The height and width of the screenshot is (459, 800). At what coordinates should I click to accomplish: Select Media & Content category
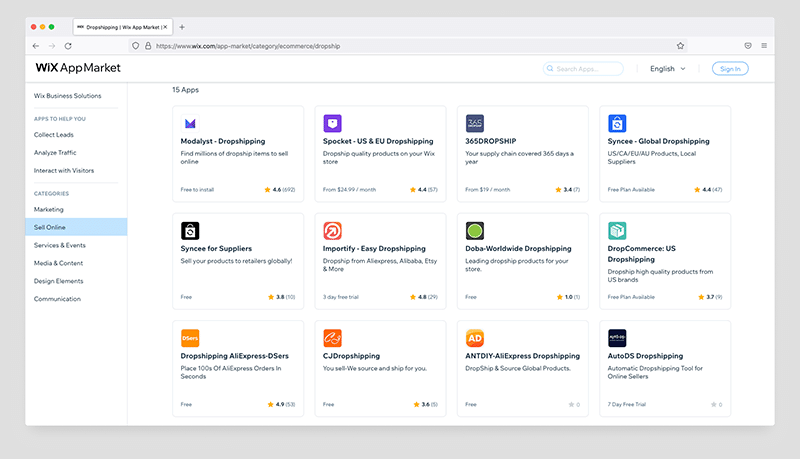coord(58,263)
